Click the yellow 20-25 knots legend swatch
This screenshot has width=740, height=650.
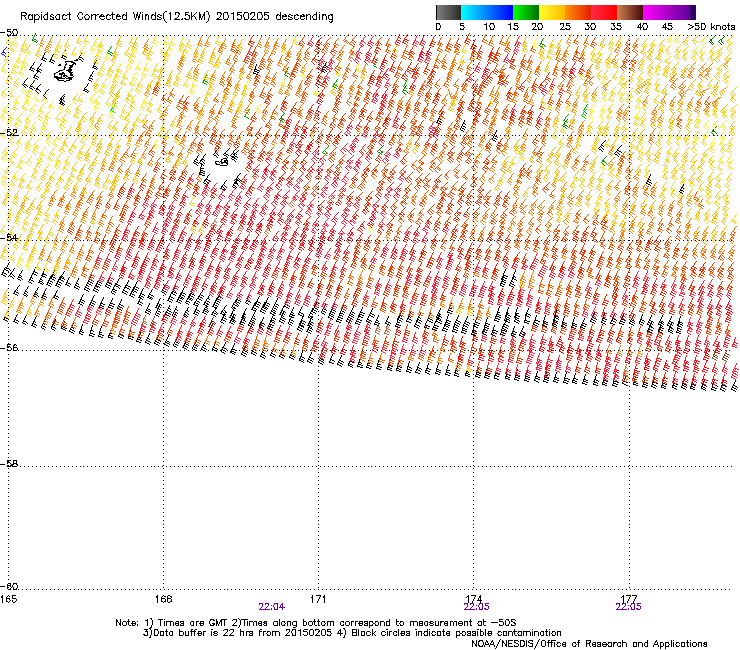552,12
